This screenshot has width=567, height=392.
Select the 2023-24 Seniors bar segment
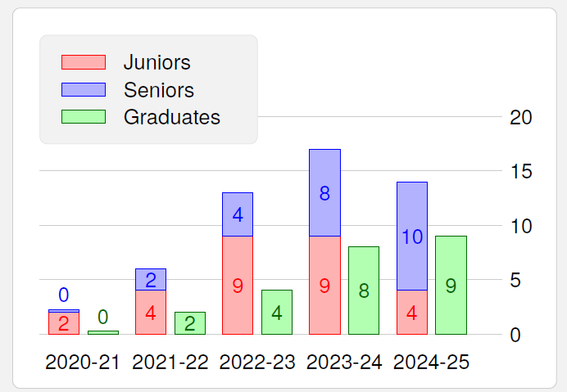point(324,193)
